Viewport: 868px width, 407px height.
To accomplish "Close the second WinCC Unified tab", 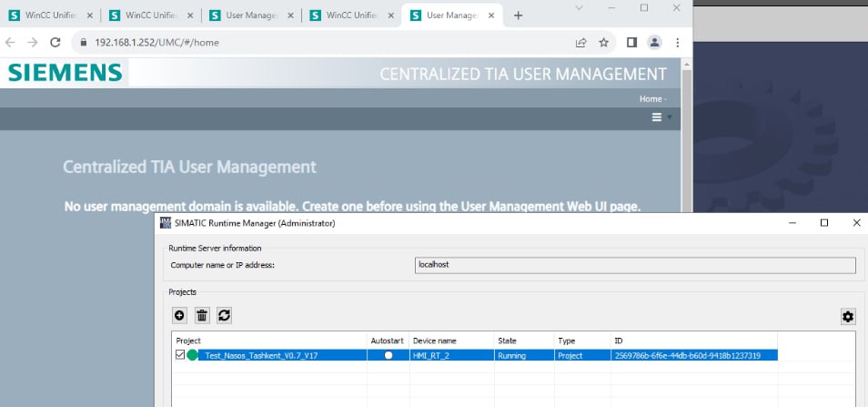I will coord(190,15).
